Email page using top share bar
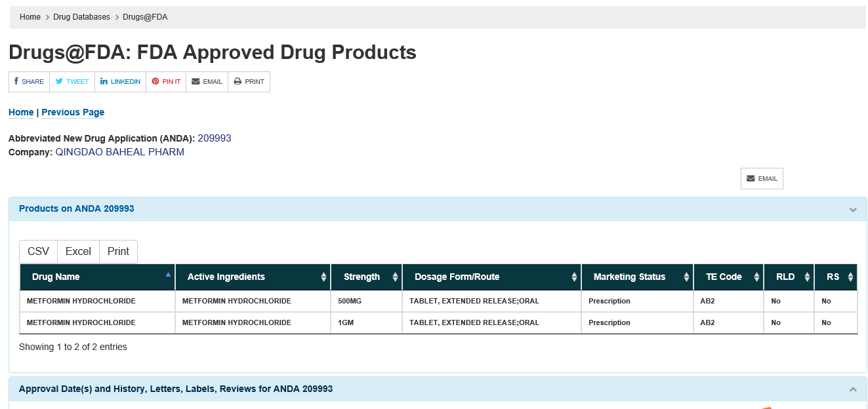Screen dimensions: 868x409 pyautogui.click(x=207, y=82)
